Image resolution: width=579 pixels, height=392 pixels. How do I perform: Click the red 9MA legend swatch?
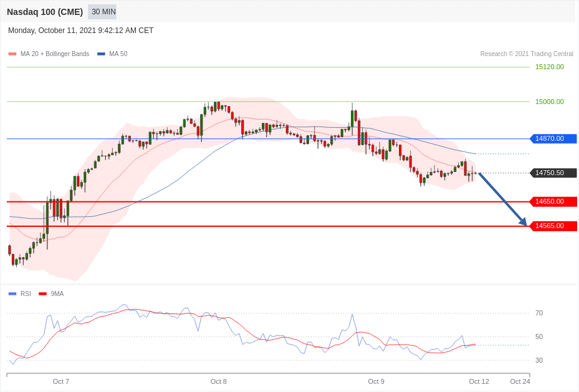(x=42, y=294)
